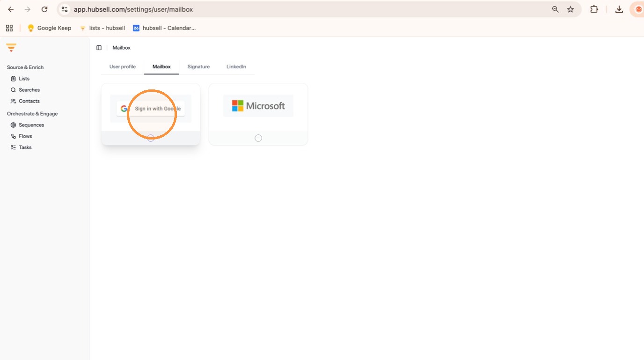644x360 pixels.
Task: Click the hubsell logo in sidebar
Action: (11, 47)
